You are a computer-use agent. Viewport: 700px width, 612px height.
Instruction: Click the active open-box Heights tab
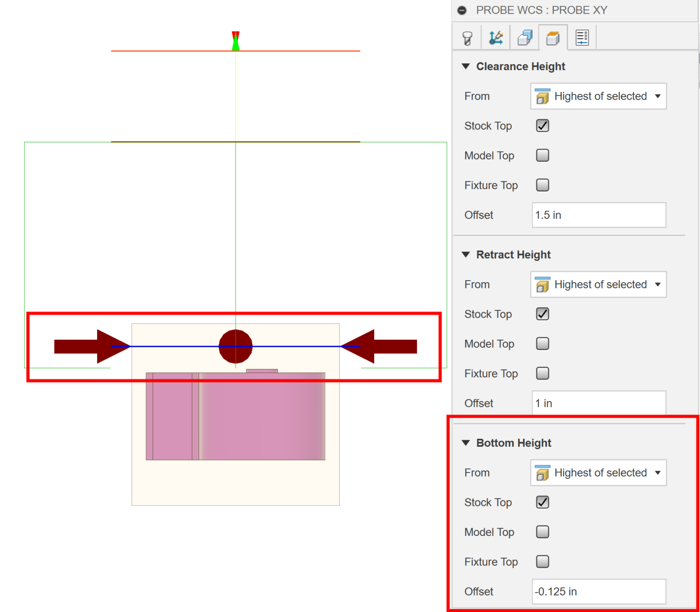click(x=553, y=37)
